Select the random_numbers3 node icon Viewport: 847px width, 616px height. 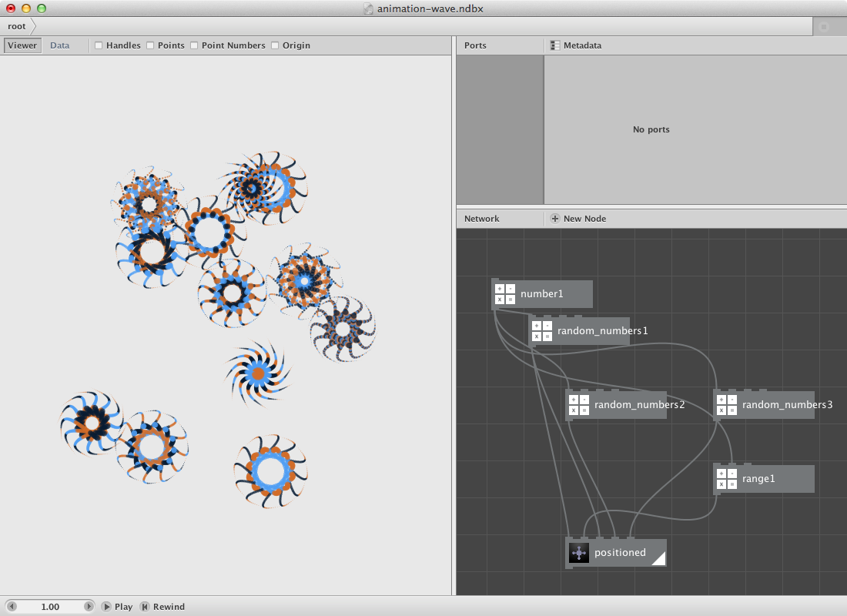[x=727, y=405]
